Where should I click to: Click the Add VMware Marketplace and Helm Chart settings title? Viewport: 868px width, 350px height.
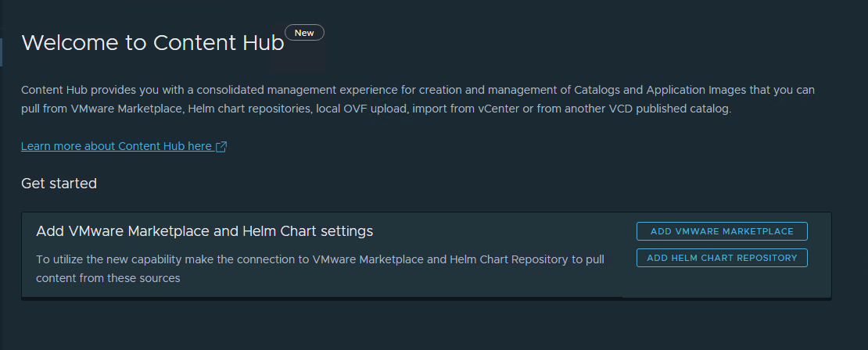pos(204,231)
